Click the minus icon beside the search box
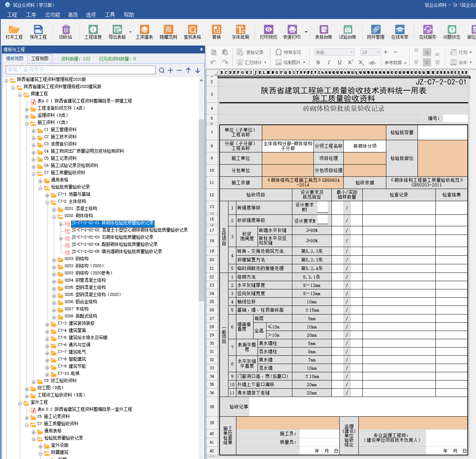The width and height of the screenshot is (476, 459). pyautogui.click(x=179, y=70)
